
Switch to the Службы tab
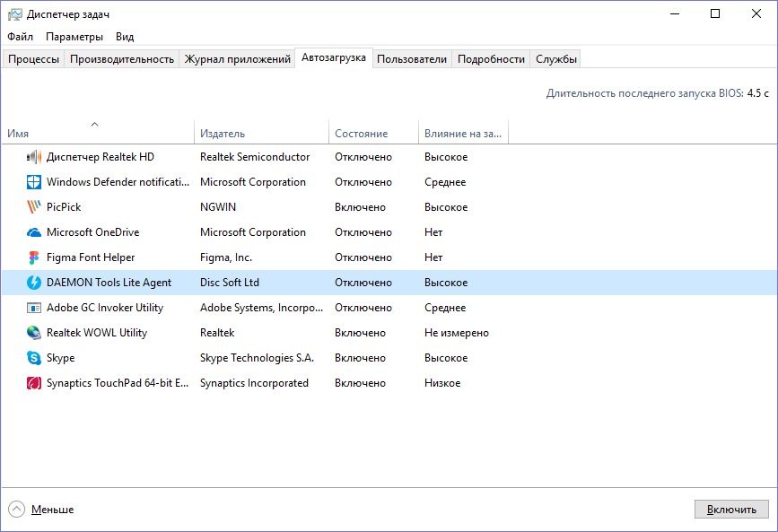555,59
